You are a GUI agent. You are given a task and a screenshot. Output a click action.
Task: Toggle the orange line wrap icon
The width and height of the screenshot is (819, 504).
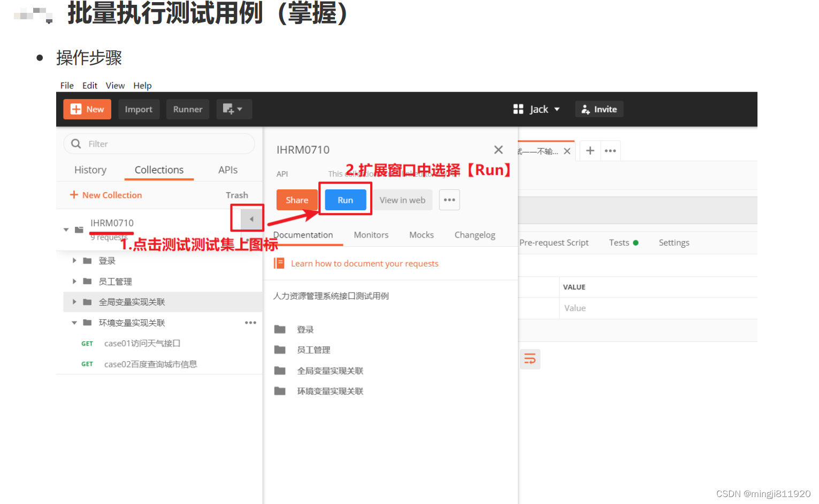(x=530, y=359)
